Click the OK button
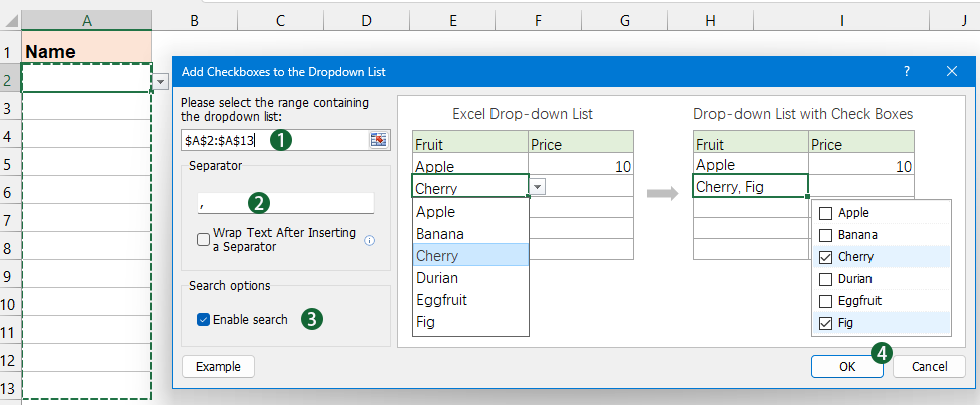The width and height of the screenshot is (980, 405). click(847, 367)
